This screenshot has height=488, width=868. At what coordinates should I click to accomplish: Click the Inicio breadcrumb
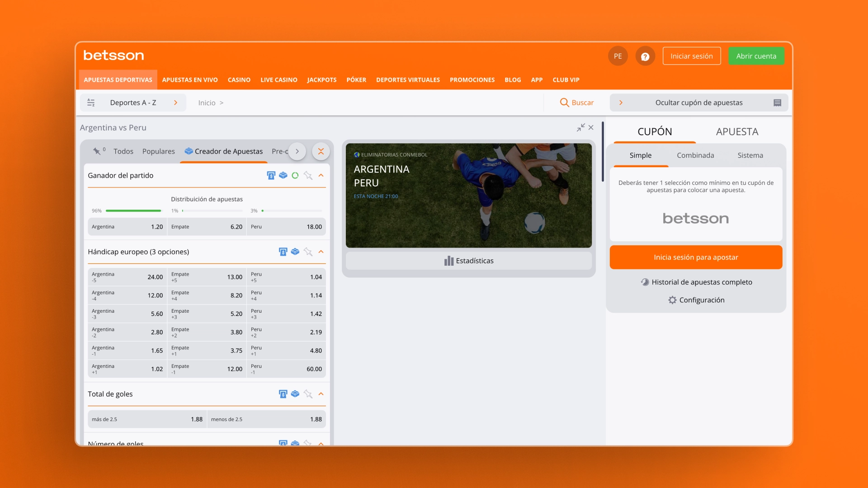[x=207, y=103]
